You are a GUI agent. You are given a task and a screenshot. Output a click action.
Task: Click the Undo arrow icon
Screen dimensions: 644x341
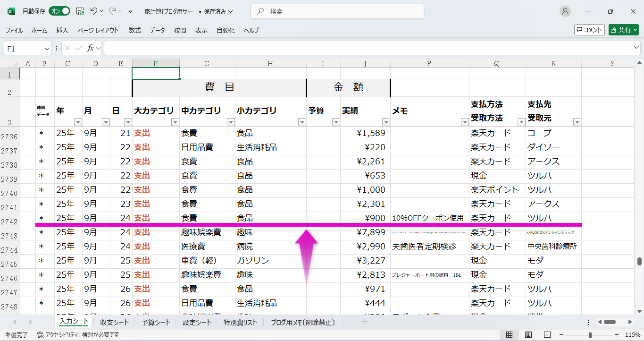93,11
